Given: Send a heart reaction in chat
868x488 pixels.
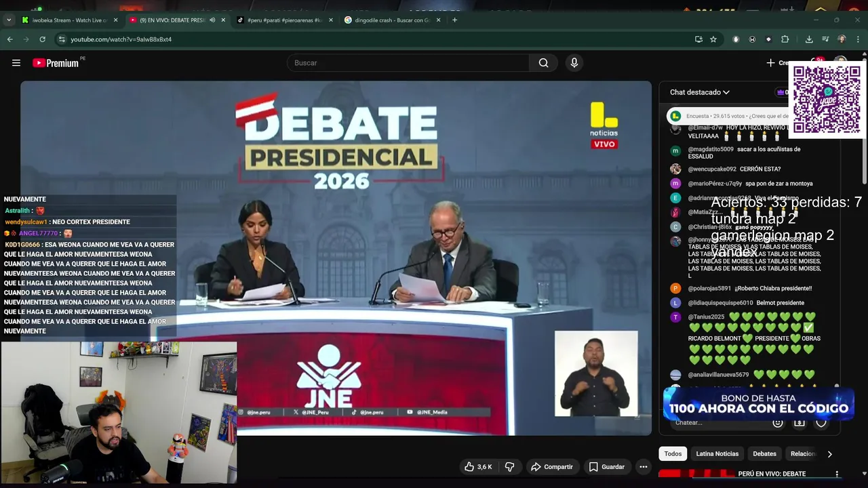Looking at the screenshot, I should point(821,423).
